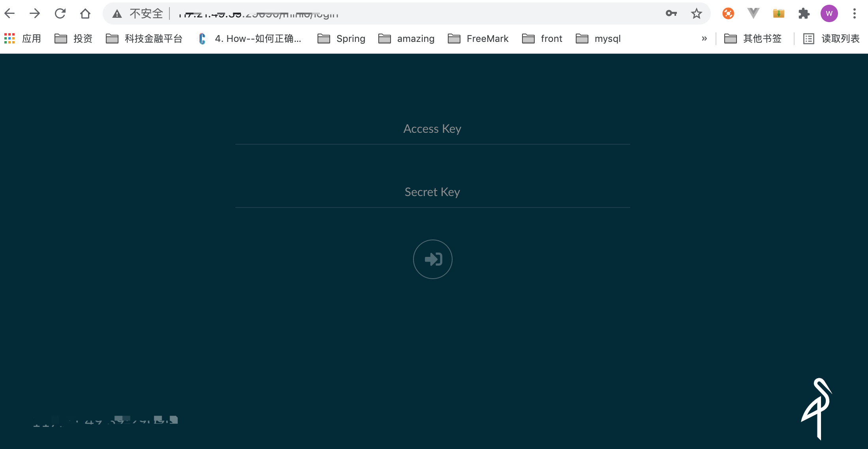Open the purple W profile avatar
Image resolution: width=868 pixels, height=449 pixels.
829,14
